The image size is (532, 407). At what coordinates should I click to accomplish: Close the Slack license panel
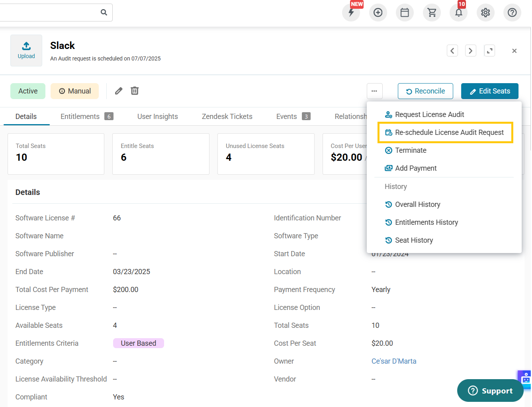514,51
